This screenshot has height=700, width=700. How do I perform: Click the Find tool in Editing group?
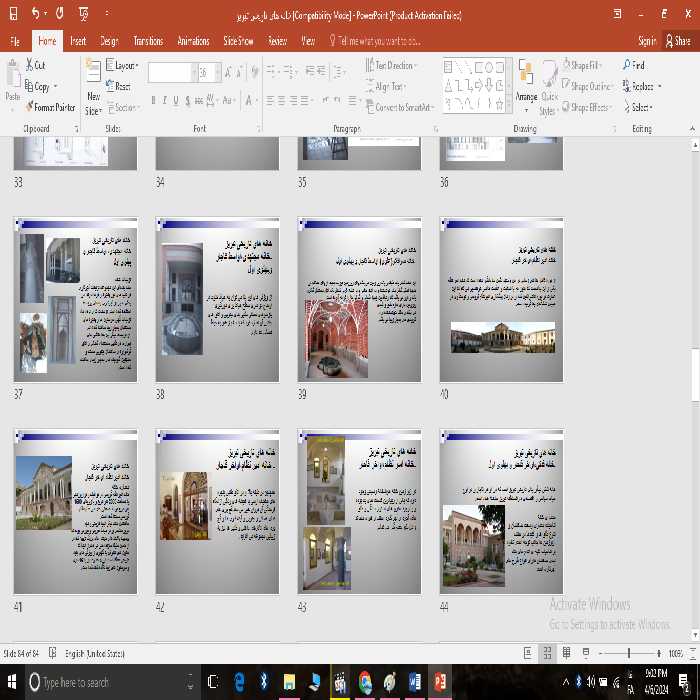(632, 65)
